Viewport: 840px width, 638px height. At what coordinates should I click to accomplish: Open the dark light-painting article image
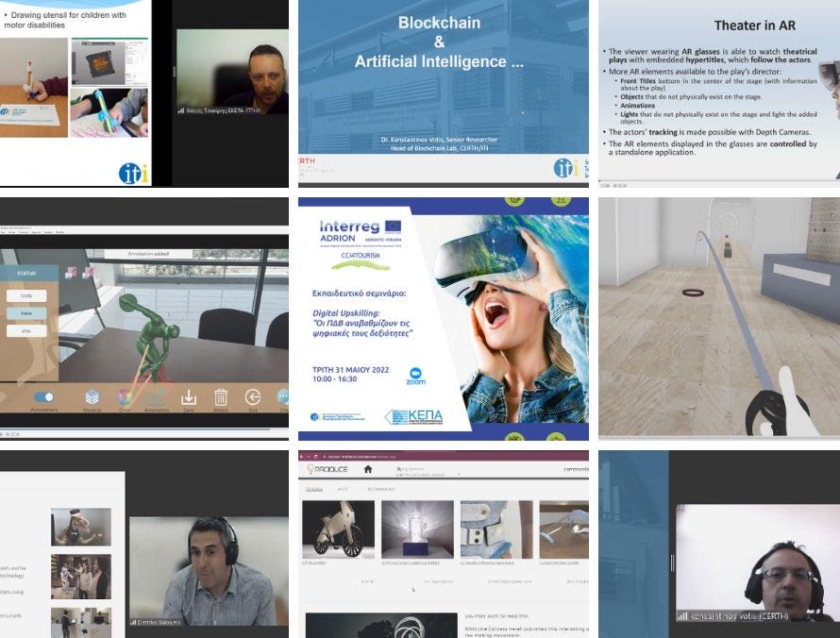click(x=381, y=626)
